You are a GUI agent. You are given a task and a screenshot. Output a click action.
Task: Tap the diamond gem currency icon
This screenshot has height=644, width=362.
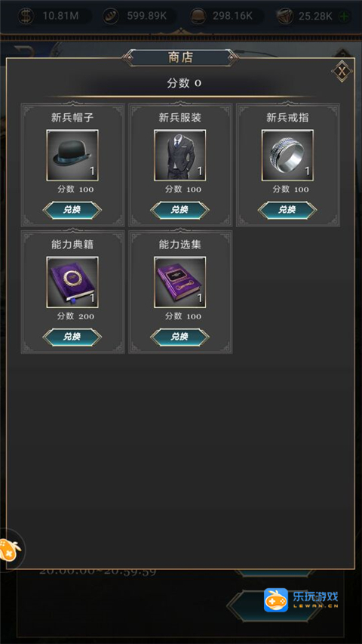point(284,17)
